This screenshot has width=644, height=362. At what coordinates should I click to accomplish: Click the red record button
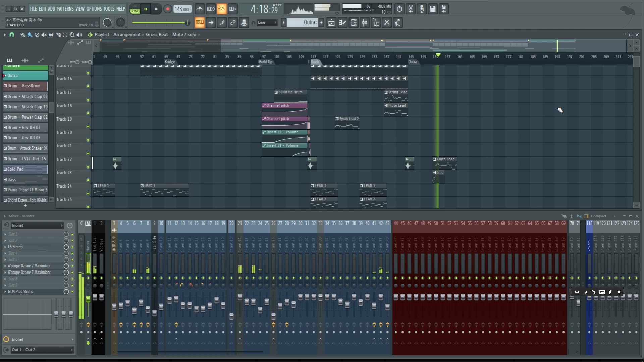pyautogui.click(x=168, y=9)
